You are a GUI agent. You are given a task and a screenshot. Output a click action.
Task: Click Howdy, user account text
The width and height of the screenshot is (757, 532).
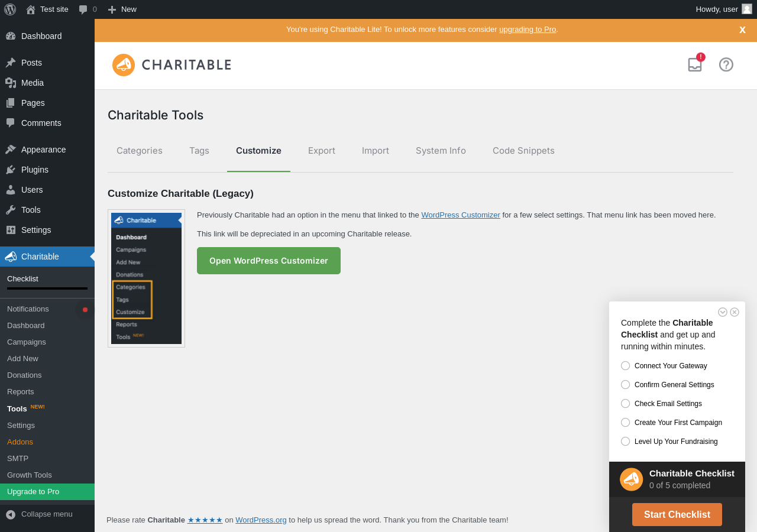click(x=717, y=9)
